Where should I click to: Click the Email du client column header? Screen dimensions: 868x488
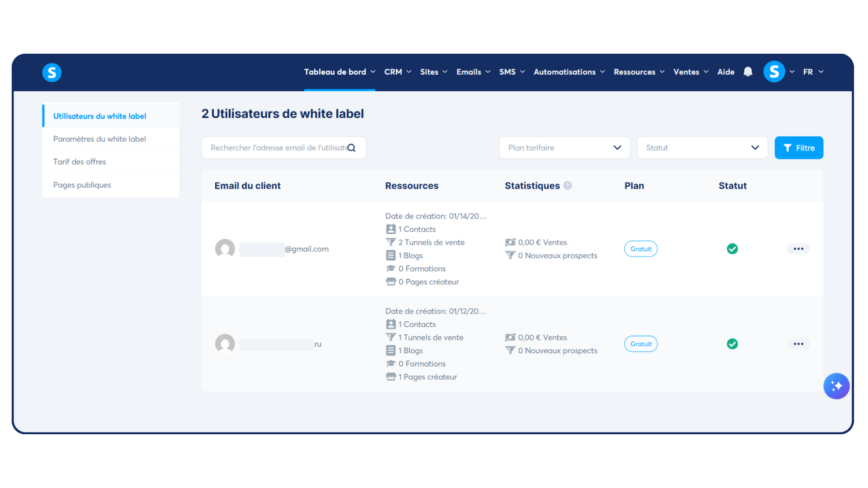pyautogui.click(x=248, y=186)
